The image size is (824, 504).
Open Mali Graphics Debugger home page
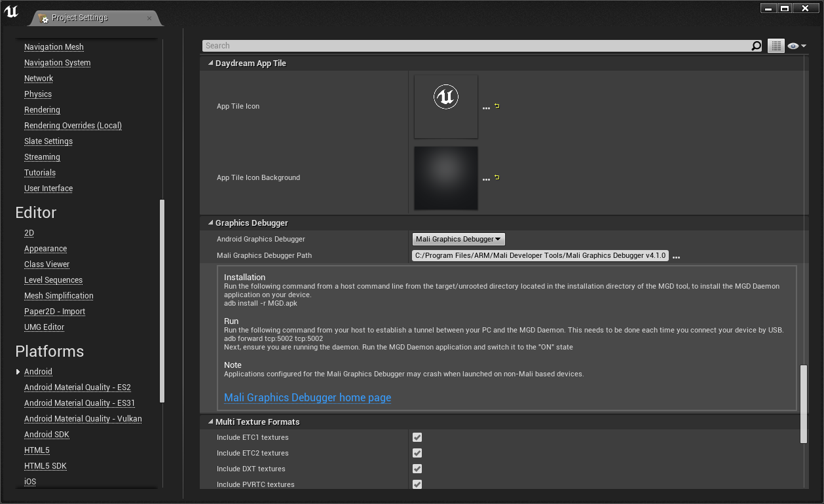[307, 397]
